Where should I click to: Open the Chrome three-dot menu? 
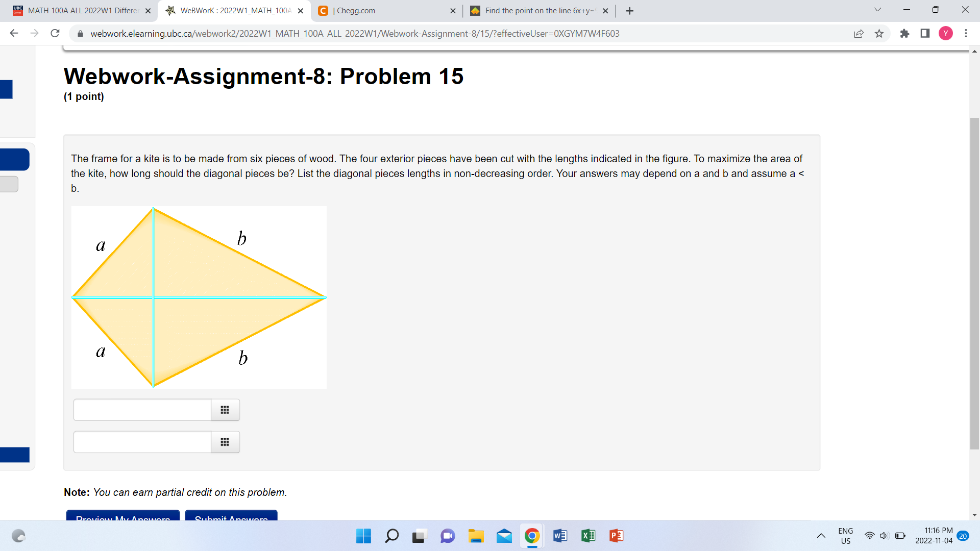(x=966, y=33)
